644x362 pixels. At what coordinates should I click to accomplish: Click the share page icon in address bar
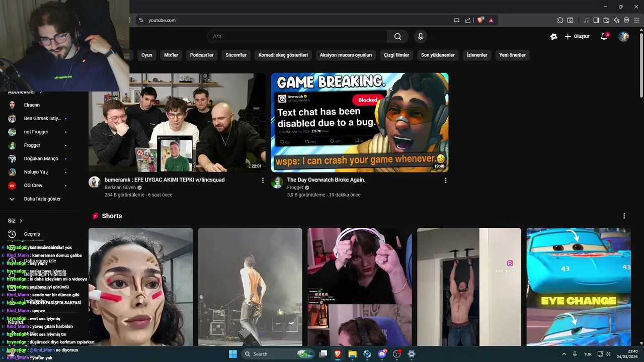click(x=468, y=20)
